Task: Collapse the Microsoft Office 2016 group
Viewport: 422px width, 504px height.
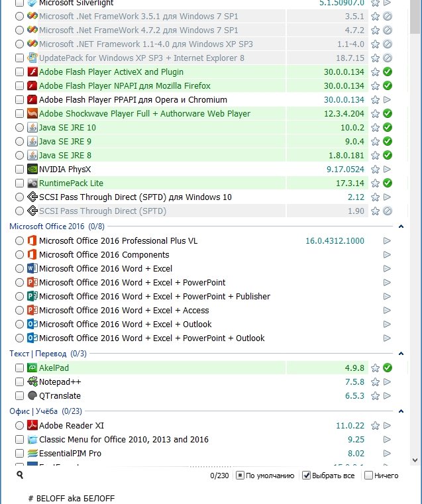Action: pos(401,227)
